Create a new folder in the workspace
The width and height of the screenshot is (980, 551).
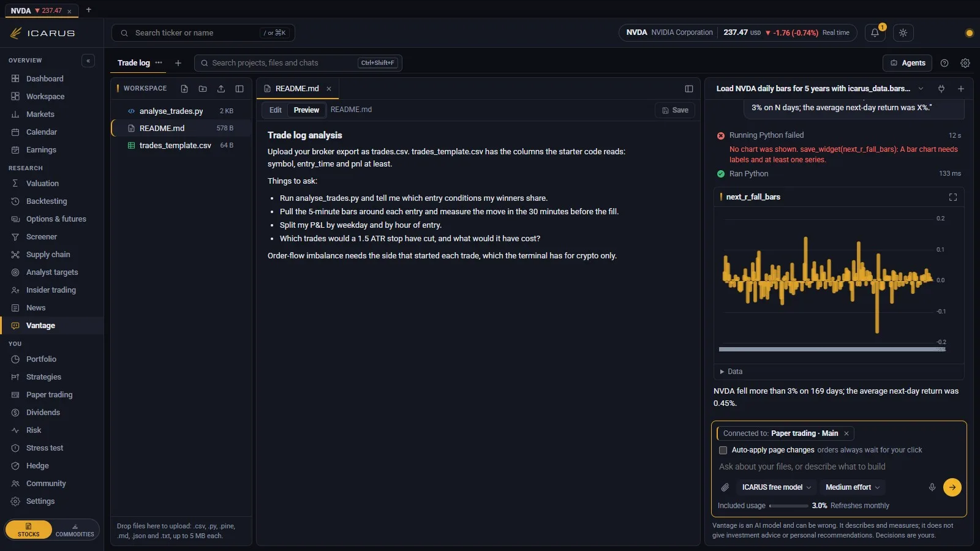[203, 89]
